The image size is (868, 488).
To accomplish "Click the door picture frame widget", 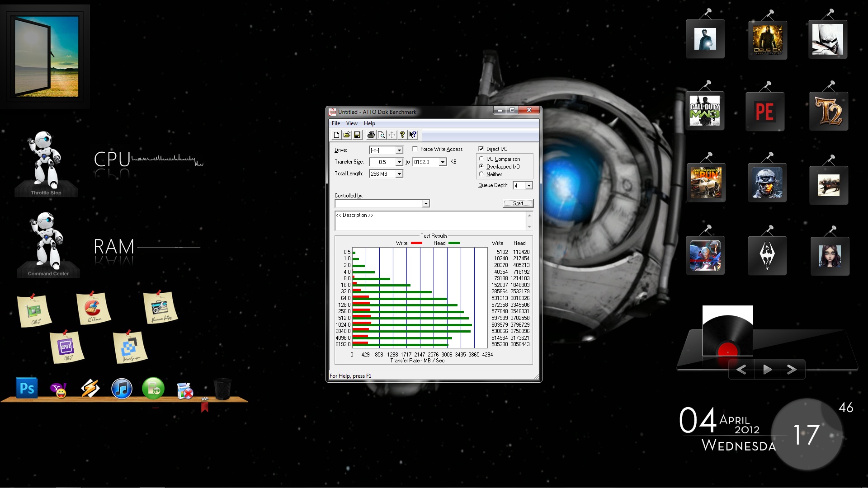I will 45,56.
